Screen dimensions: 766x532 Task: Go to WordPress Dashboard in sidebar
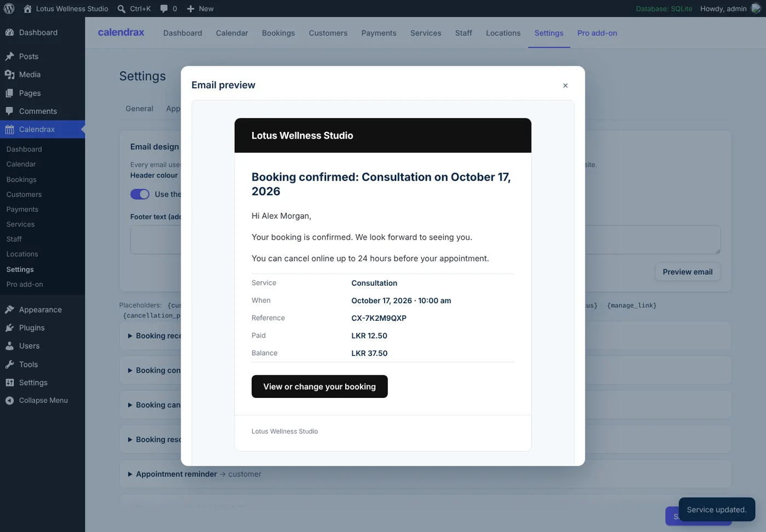tap(42, 32)
